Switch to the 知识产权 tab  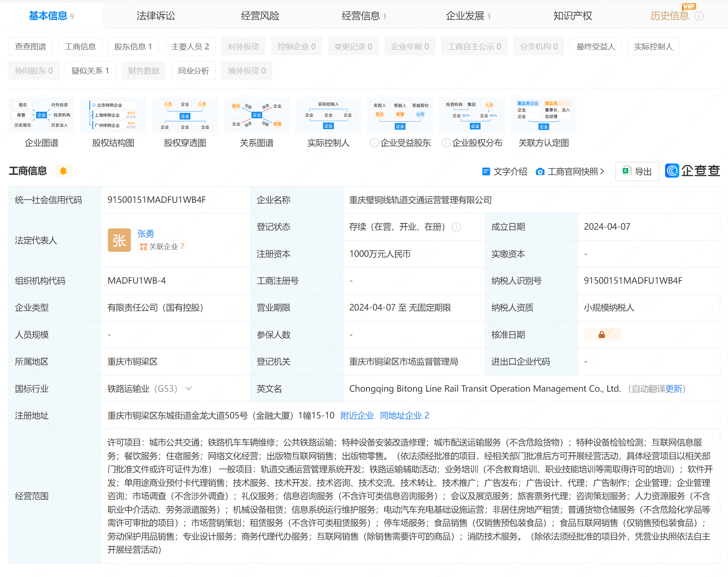(572, 15)
